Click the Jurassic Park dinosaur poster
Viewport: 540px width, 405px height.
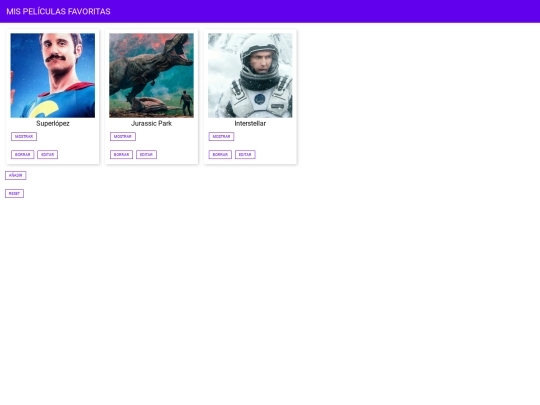point(152,75)
